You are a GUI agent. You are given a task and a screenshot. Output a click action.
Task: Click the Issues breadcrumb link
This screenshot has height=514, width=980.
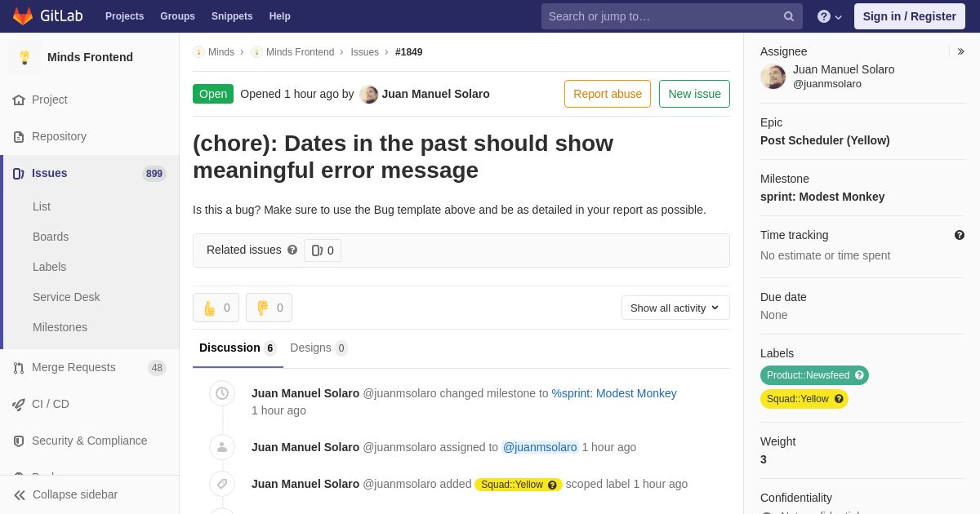[364, 52]
